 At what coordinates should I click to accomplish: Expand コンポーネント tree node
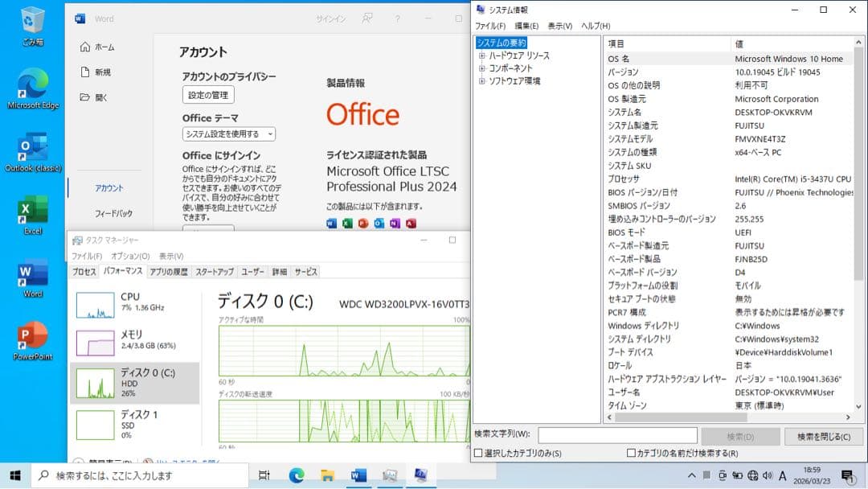481,68
